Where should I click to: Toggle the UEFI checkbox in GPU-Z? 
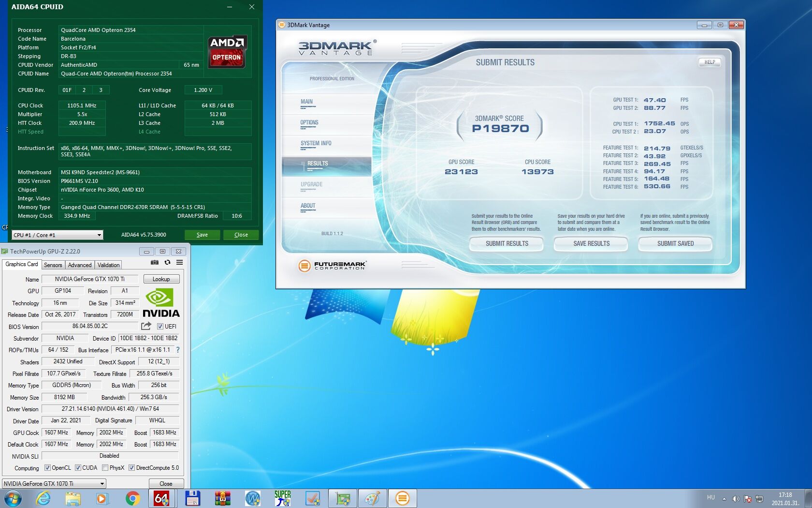(160, 326)
